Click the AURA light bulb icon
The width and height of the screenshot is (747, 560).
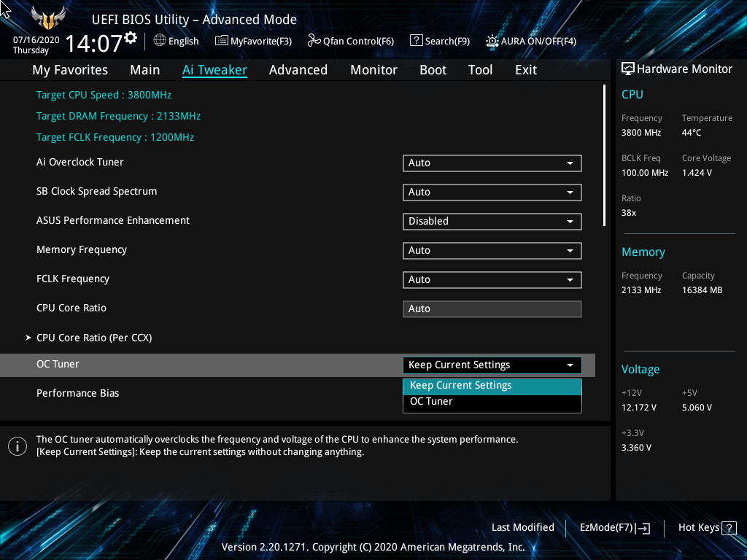pos(492,41)
